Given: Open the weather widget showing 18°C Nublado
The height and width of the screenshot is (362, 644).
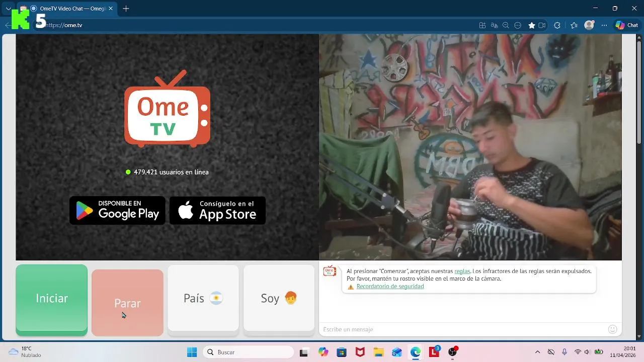Looking at the screenshot, I should point(25,352).
